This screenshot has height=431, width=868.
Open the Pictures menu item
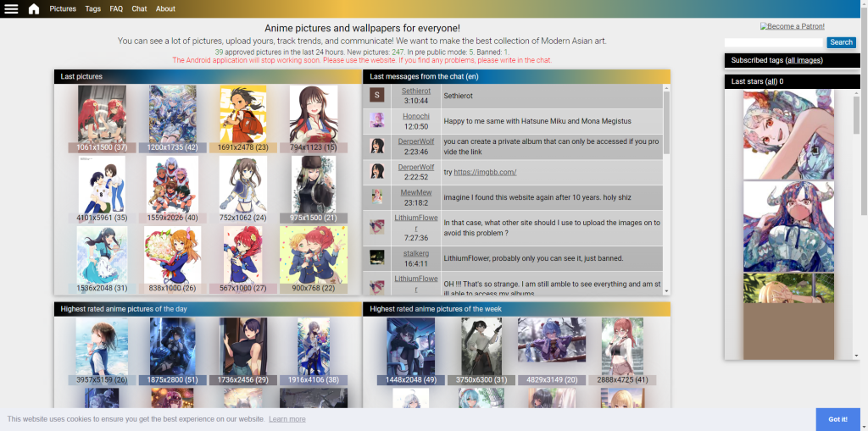click(63, 8)
